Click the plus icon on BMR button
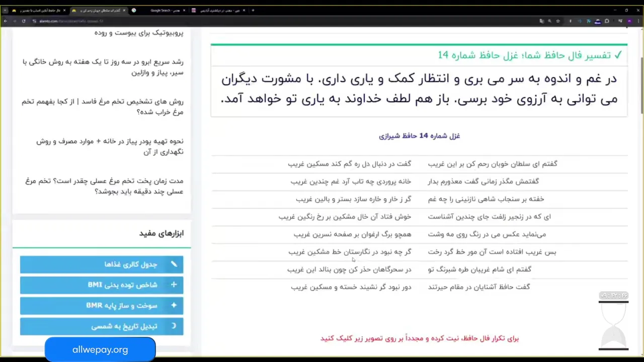Screen dimensions: 644x362 pyautogui.click(x=174, y=305)
